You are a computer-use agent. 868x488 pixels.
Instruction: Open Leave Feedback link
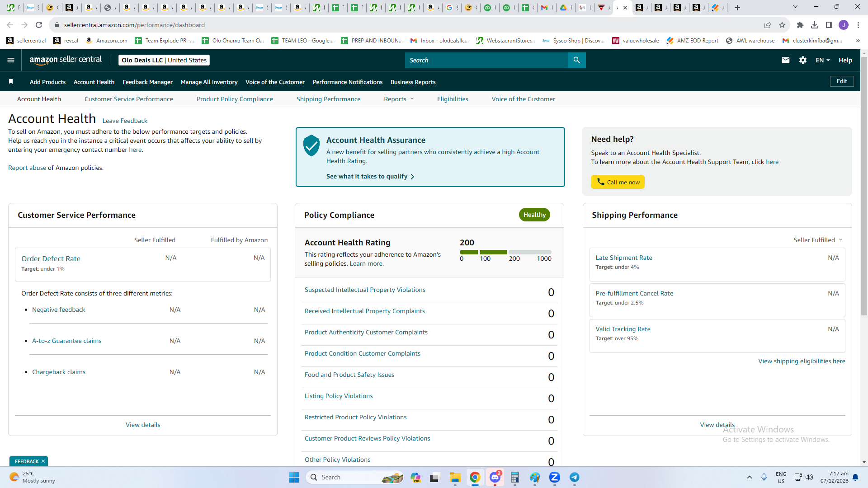(x=125, y=121)
